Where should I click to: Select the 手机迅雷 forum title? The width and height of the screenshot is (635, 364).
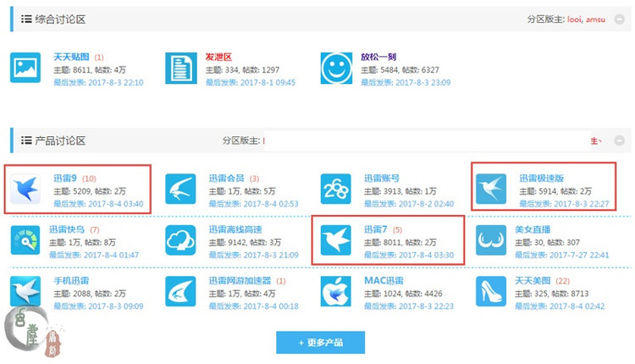(71, 280)
